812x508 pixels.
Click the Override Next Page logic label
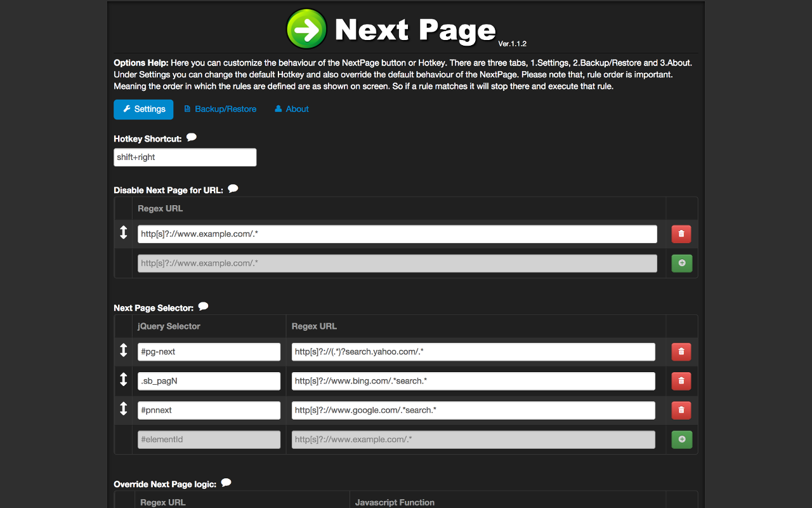coord(165,484)
